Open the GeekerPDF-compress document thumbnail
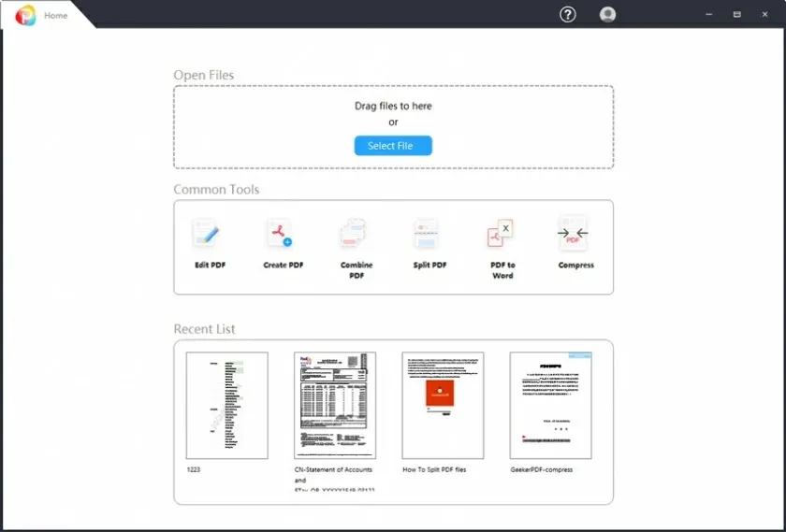786x532 pixels. click(x=550, y=405)
